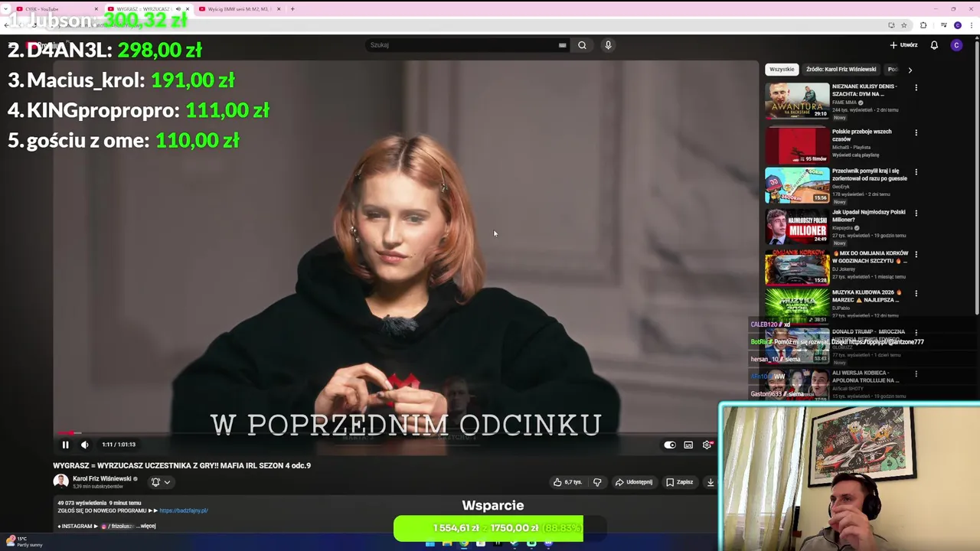Select the Wszystkie filter chip
This screenshot has width=980, height=551.
point(782,69)
